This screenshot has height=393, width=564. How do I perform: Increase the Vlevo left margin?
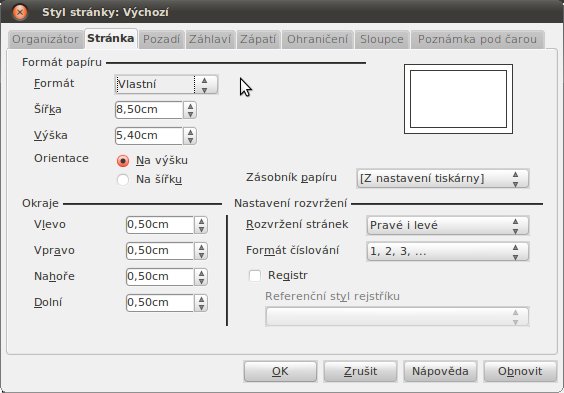[x=201, y=221]
